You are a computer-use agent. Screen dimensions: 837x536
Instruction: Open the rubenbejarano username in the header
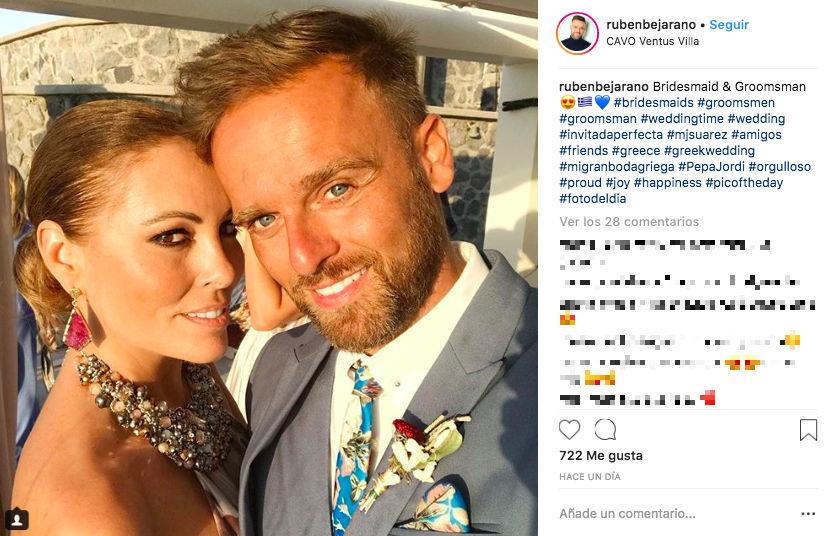pyautogui.click(x=651, y=25)
